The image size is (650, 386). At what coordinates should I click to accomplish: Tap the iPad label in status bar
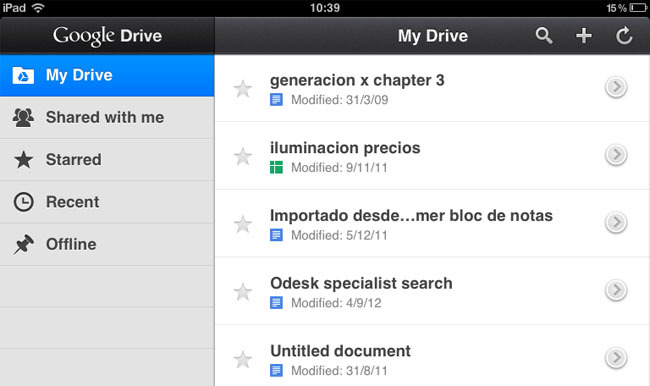point(14,8)
